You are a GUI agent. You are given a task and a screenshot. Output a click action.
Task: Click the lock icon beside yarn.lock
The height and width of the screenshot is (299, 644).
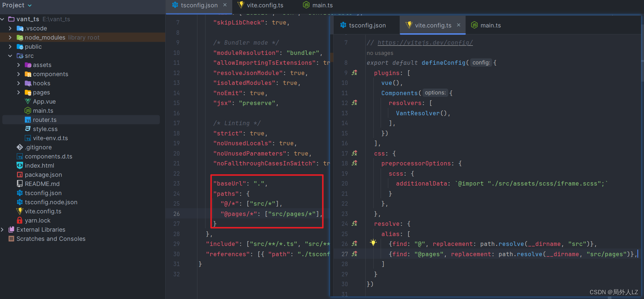(20, 220)
